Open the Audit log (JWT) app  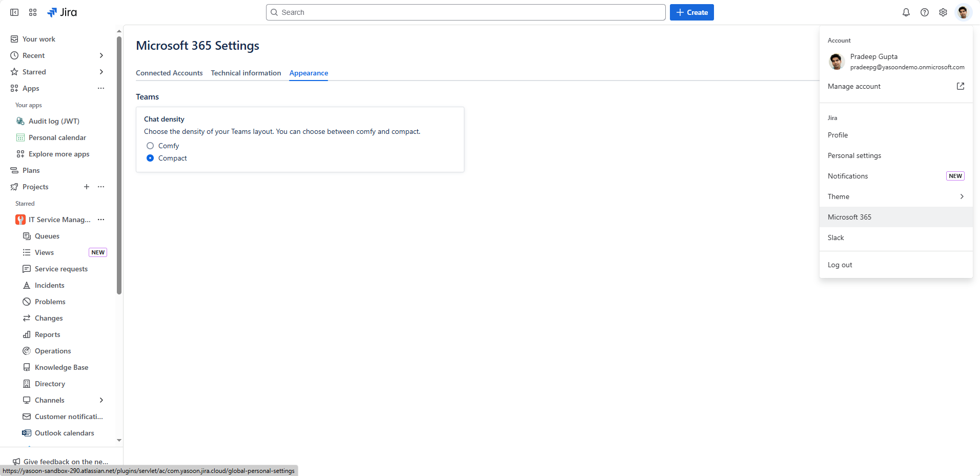tap(53, 121)
